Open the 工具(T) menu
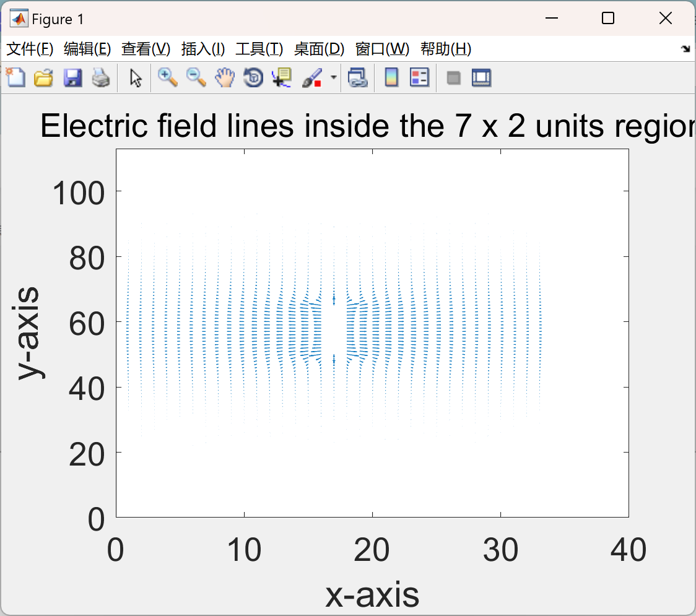696x616 pixels. point(259,49)
